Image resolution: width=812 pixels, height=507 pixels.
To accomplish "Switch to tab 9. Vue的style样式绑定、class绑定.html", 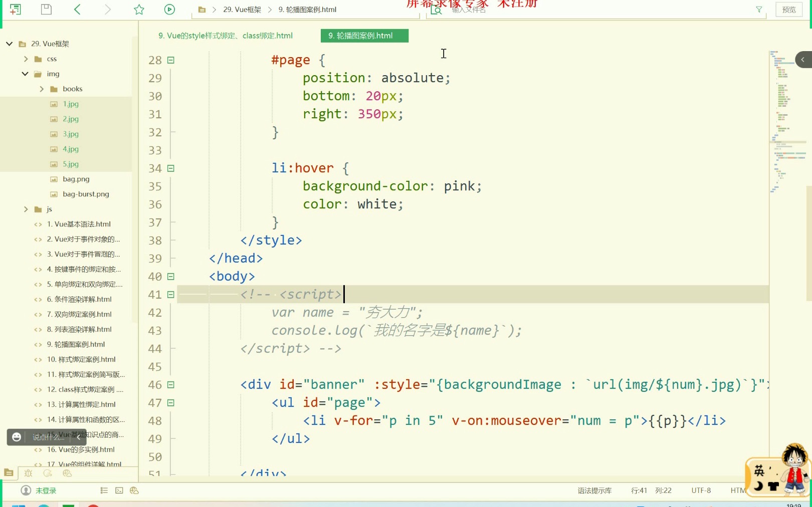I will [226, 36].
